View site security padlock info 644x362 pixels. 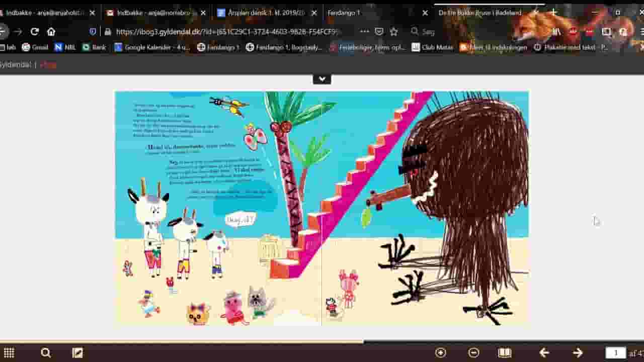tap(108, 32)
